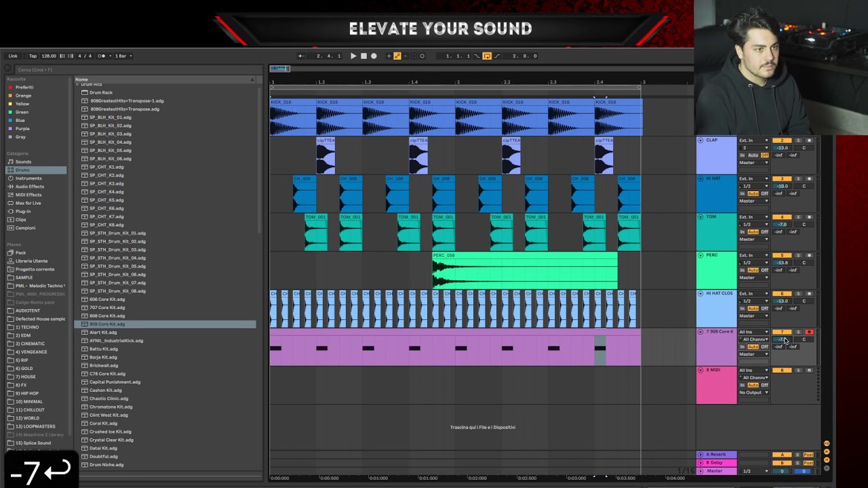Solo the TOM track
This screenshot has height=488, width=868.
798,217
